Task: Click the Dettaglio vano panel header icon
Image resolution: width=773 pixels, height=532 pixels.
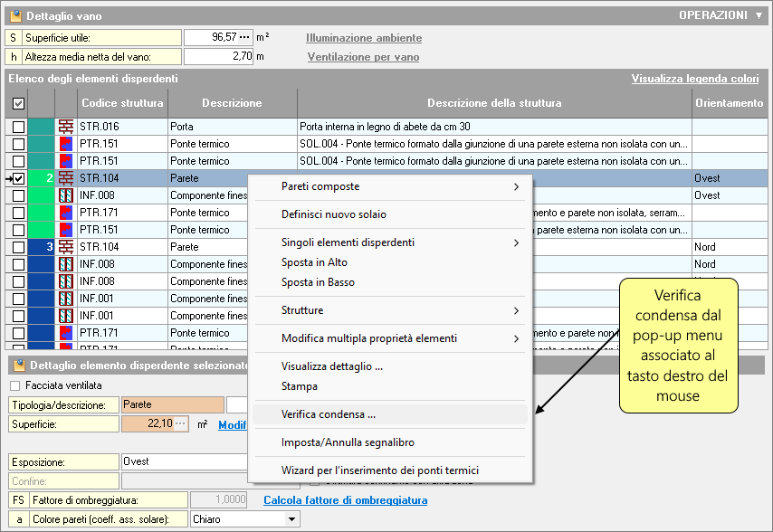Action: (x=15, y=15)
